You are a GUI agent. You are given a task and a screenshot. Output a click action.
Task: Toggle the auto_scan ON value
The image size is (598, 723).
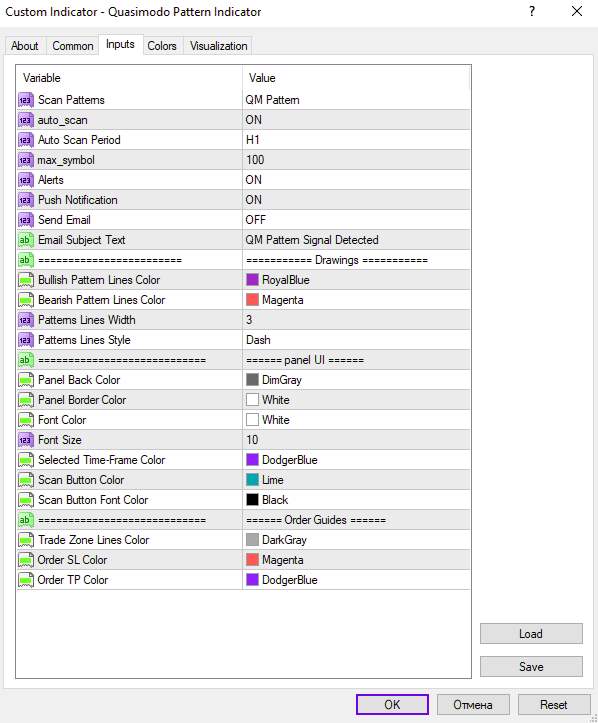tap(356, 120)
